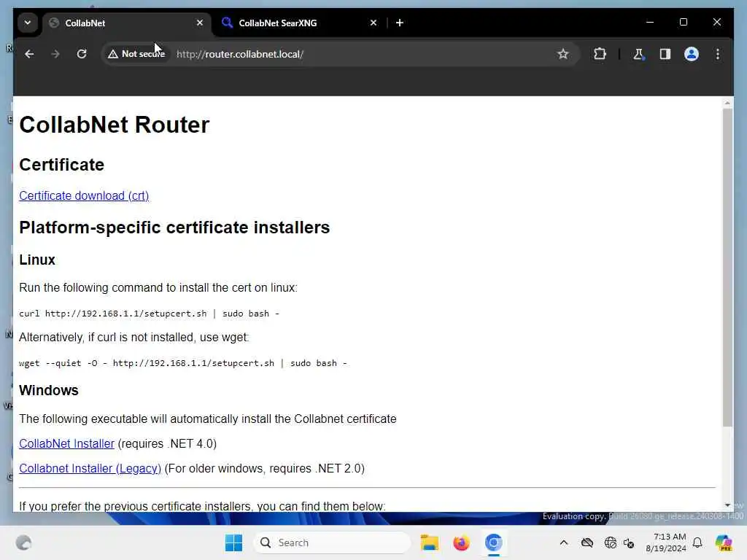This screenshot has width=747, height=560.
Task: Click the Chrome taskbar icon
Action: [x=494, y=542]
